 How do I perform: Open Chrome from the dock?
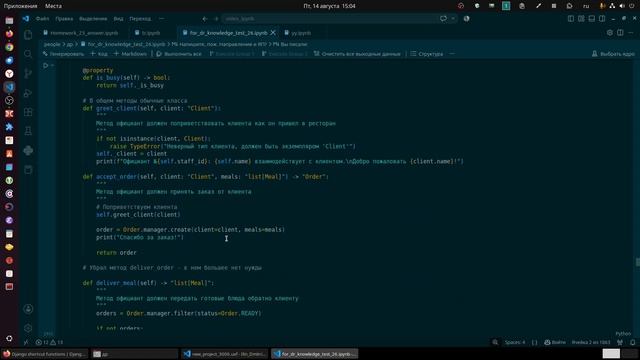pyautogui.click(x=9, y=47)
